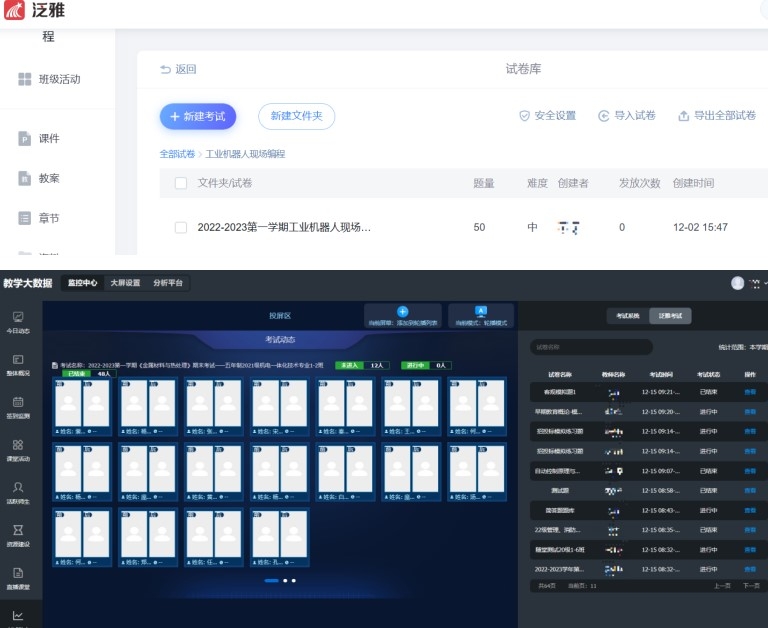Click the 安全设置 shield icon
The height and width of the screenshot is (628, 768).
(524, 116)
